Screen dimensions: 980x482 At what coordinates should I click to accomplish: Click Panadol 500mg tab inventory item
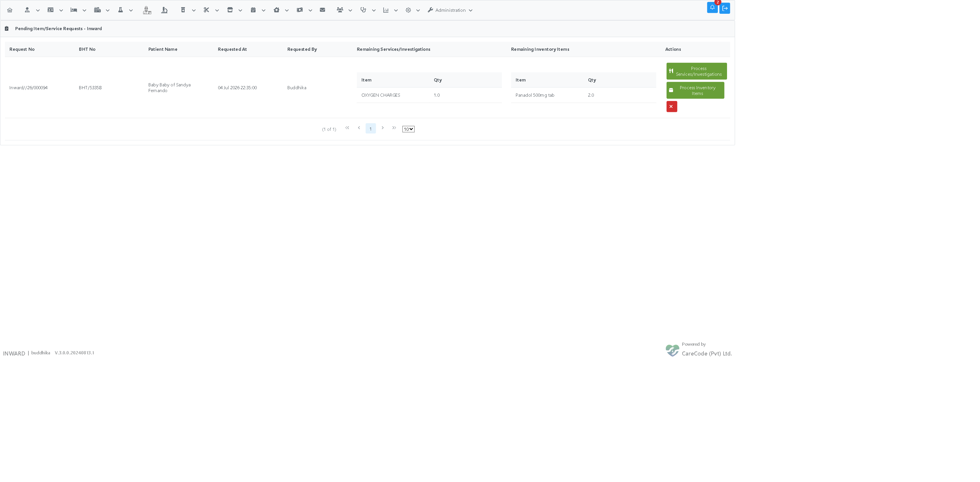(535, 96)
